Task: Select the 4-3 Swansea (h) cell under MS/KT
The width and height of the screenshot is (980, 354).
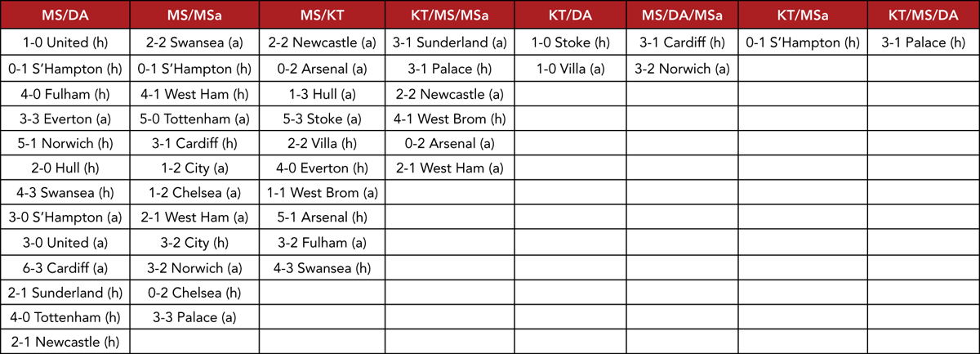Action: pos(322,267)
